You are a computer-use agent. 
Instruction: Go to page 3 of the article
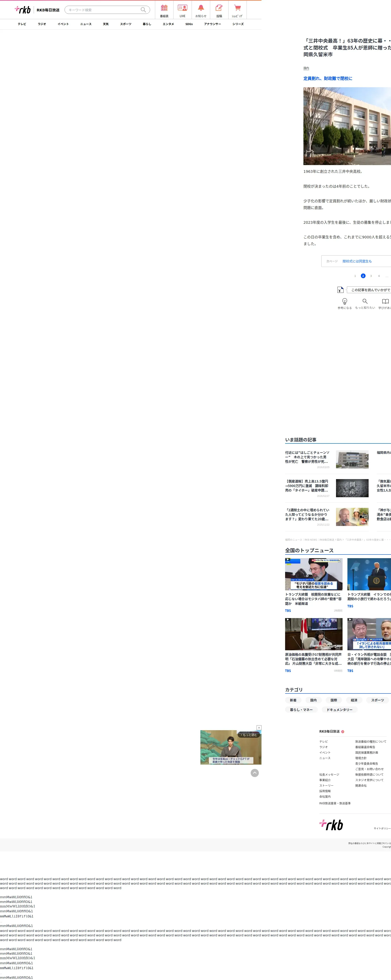point(371,276)
